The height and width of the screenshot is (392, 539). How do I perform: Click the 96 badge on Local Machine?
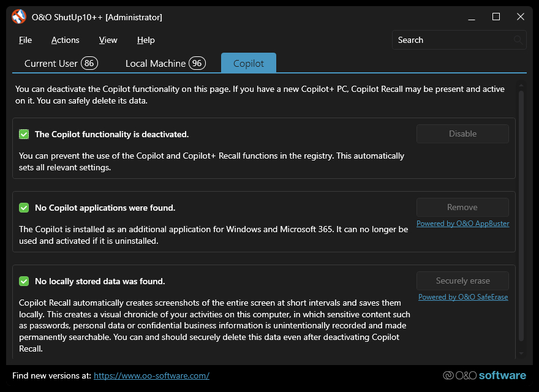pos(197,63)
